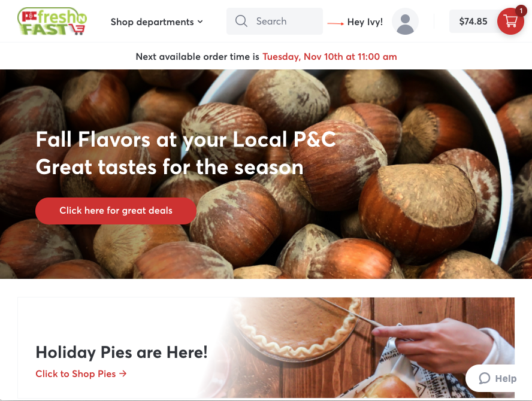Viewport: 532px width, 401px height.
Task: Follow the Click to Shop Pies link
Action: click(81, 373)
